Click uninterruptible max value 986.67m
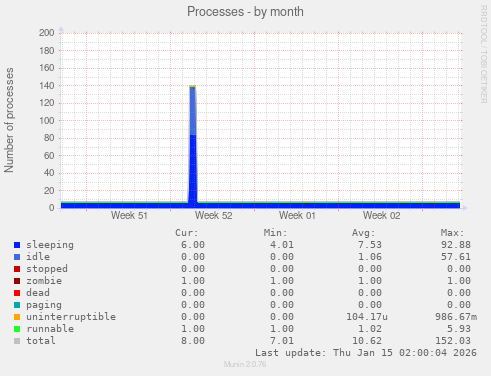The height and width of the screenshot is (376, 491). point(456,317)
